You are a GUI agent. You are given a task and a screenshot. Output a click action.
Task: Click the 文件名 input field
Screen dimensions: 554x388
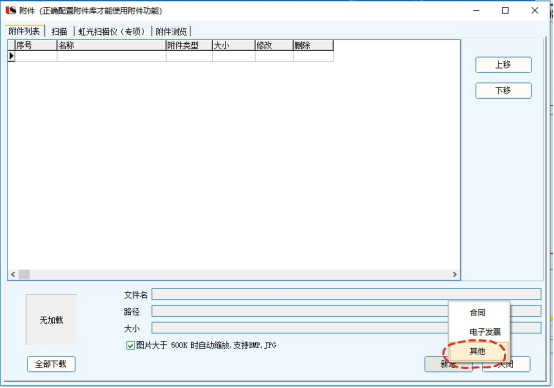point(346,294)
